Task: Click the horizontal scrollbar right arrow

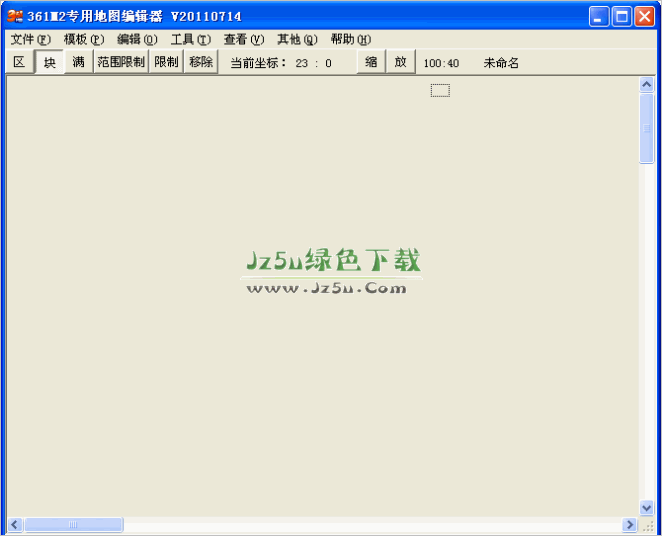Action: pos(629,525)
